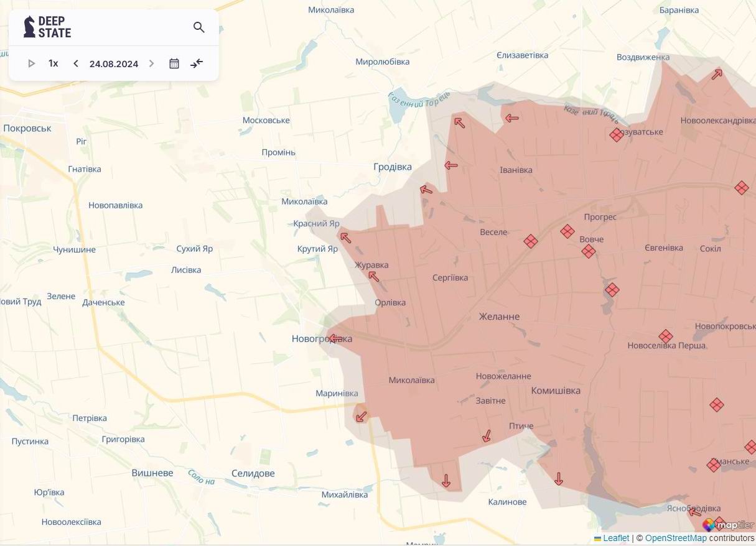
Task: Click the search magnifier icon
Action: coord(199,27)
